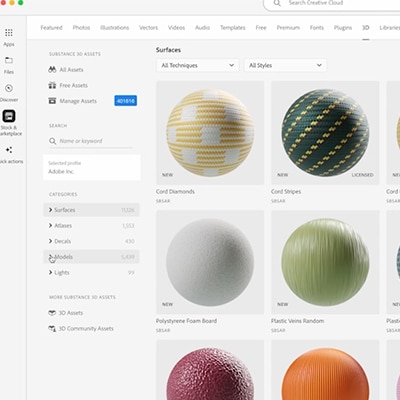Switch to the Videos tab
The height and width of the screenshot is (400, 400).
click(x=176, y=28)
